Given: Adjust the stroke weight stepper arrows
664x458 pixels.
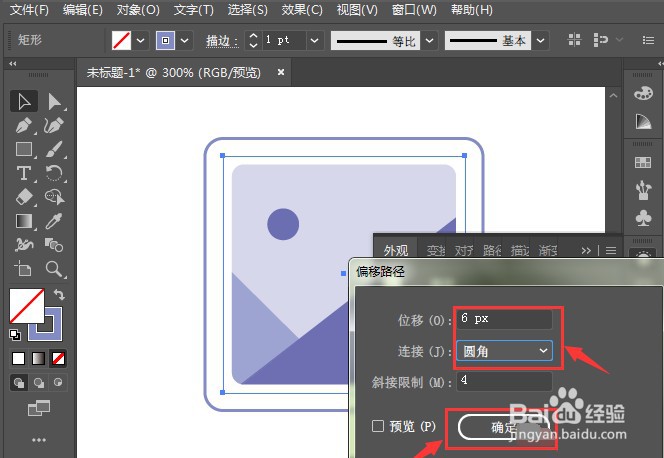Looking at the screenshot, I should click(253, 40).
